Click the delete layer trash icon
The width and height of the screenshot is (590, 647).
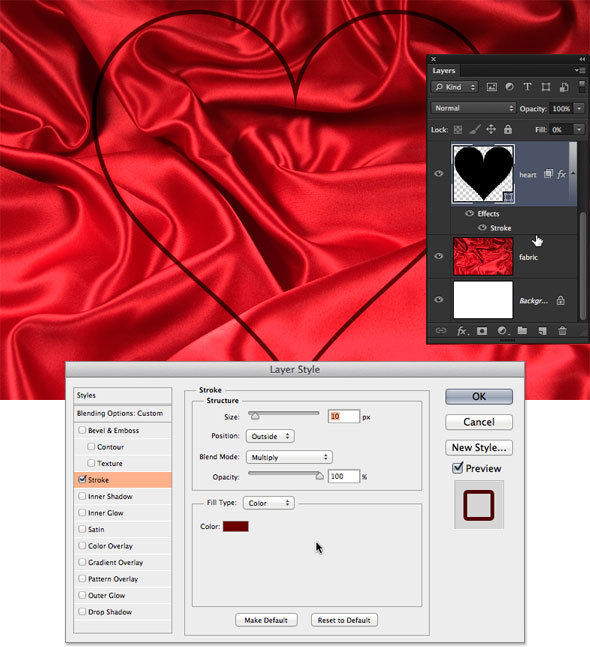tap(562, 331)
